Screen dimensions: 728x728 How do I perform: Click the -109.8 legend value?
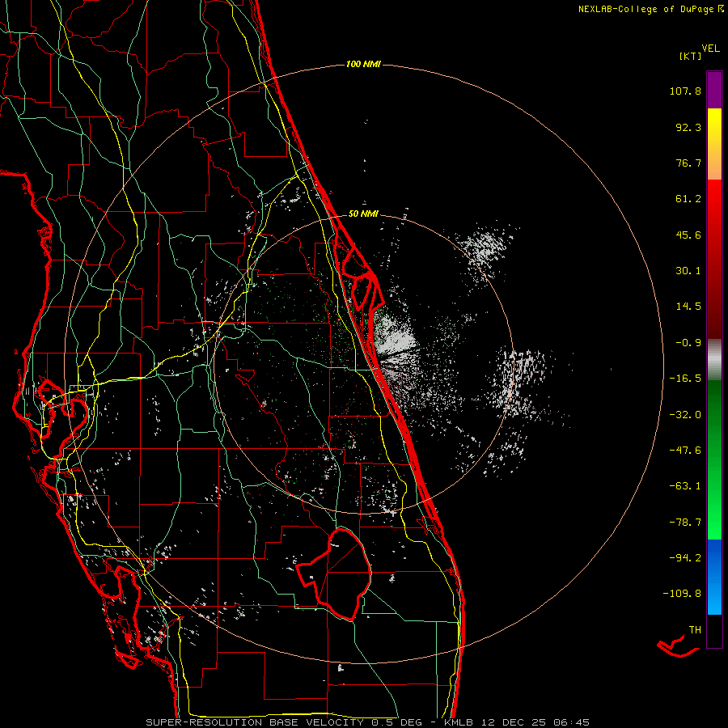click(682, 594)
